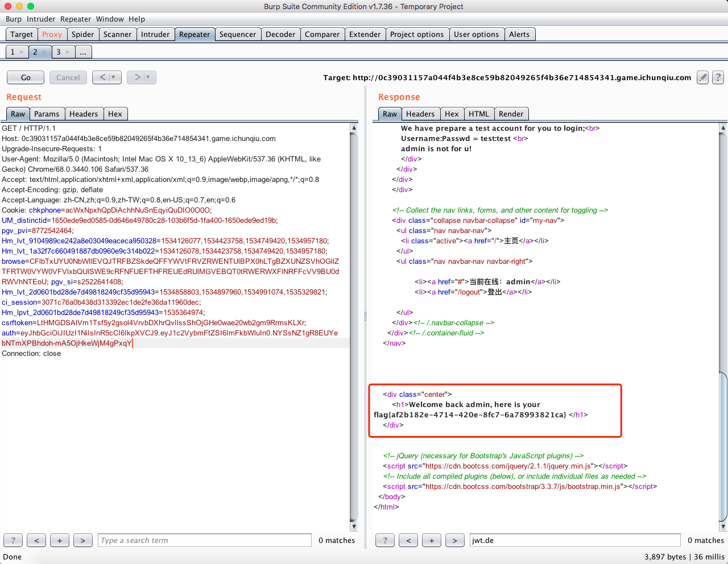
Task: Switch to the Sequencer tab
Action: [x=238, y=34]
